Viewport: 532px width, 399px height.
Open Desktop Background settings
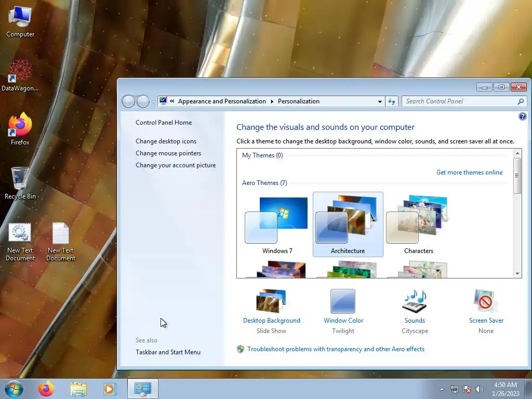[x=271, y=311]
